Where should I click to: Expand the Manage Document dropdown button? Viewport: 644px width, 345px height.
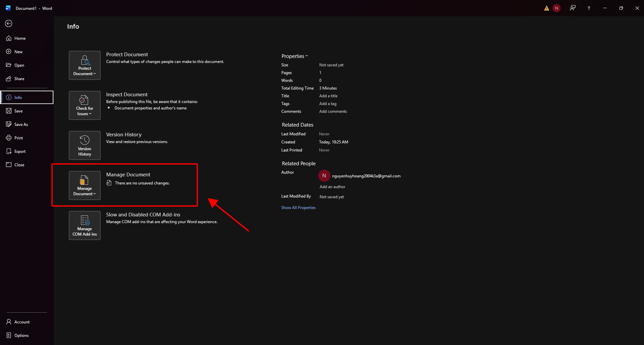tap(85, 186)
